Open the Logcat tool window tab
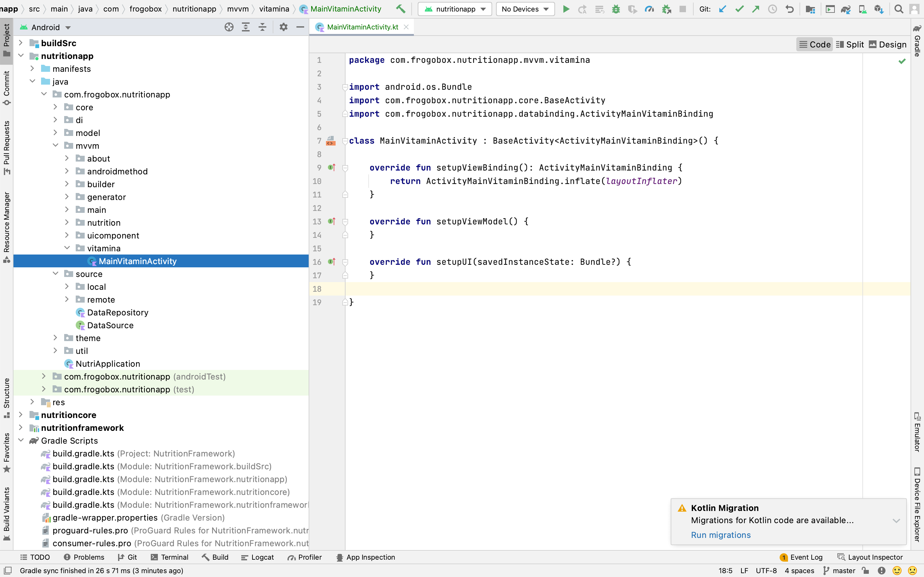This screenshot has height=577, width=924. point(258,557)
